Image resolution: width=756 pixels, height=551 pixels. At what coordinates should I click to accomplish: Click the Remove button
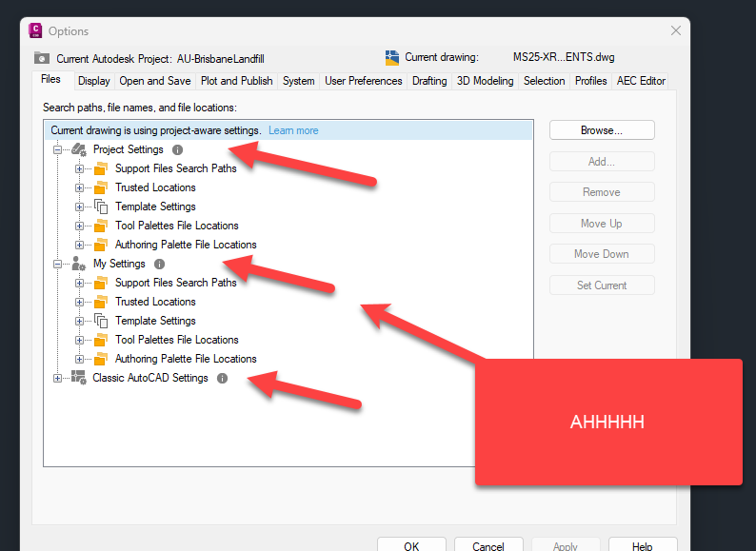click(x=602, y=192)
